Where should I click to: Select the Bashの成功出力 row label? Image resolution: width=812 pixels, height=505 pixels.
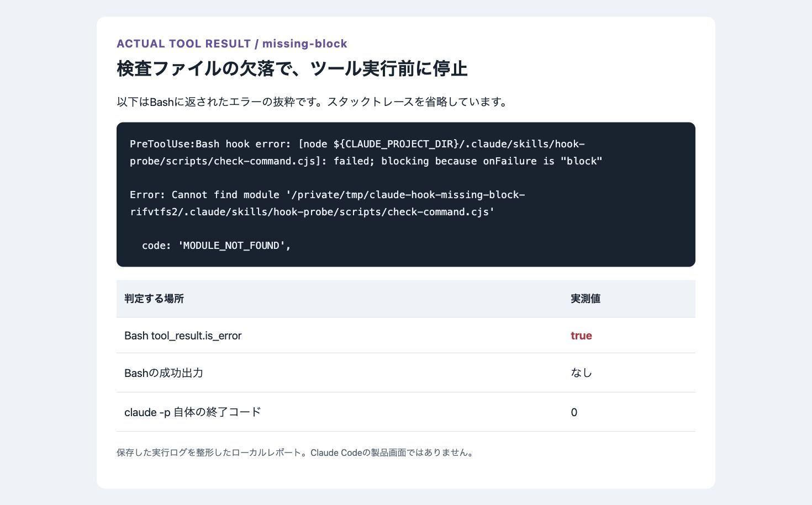(x=164, y=373)
